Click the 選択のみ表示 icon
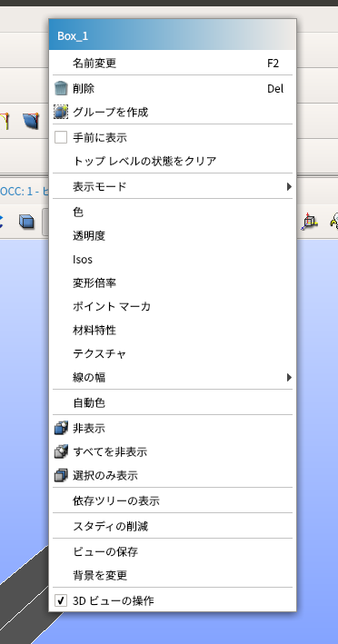This screenshot has height=644, width=338. point(61,476)
